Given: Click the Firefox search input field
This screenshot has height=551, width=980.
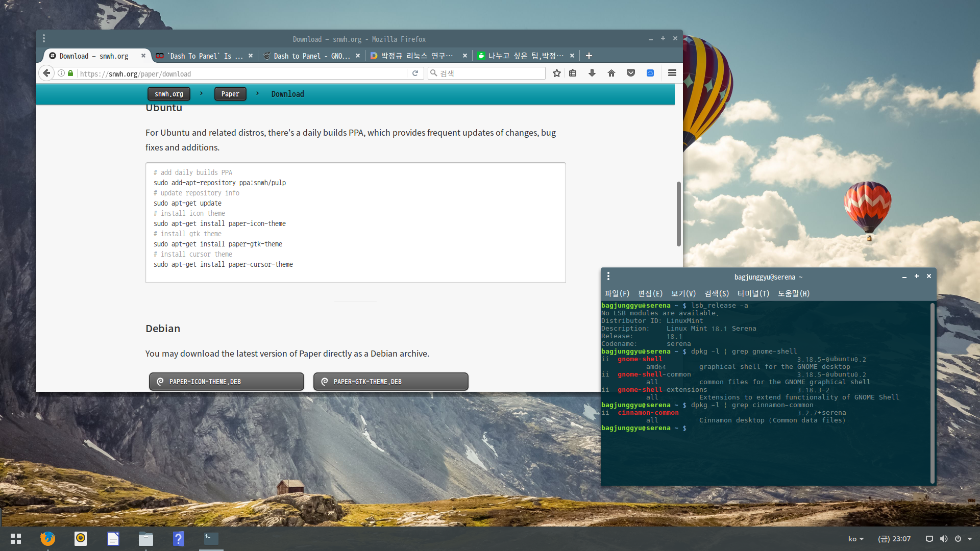Looking at the screenshot, I should 487,73.
